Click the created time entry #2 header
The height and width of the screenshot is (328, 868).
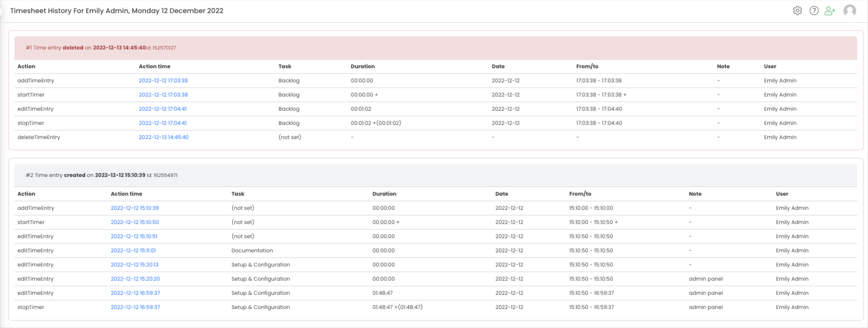coord(101,176)
